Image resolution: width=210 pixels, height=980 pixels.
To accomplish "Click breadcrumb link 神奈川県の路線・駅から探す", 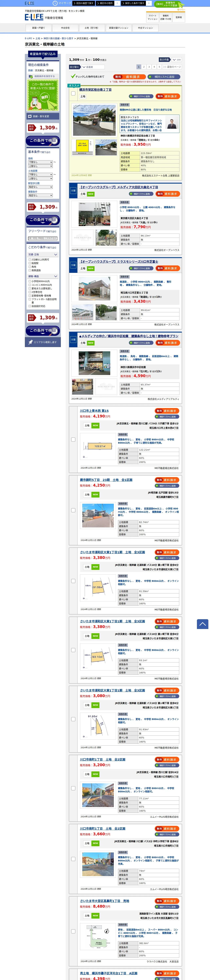I will coord(58,38).
